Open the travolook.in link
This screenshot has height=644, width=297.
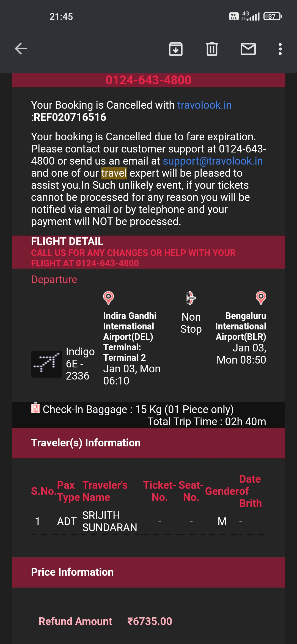point(204,105)
